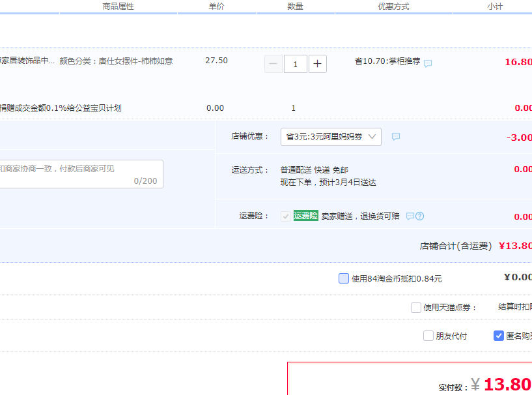Toggle the 运费险 checkbox
Screen dimensions: 532x395
[286, 216]
